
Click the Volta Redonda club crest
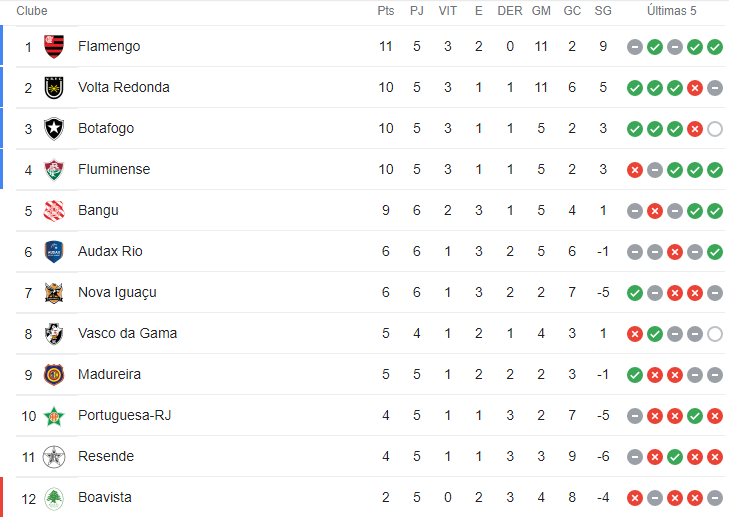click(x=54, y=87)
